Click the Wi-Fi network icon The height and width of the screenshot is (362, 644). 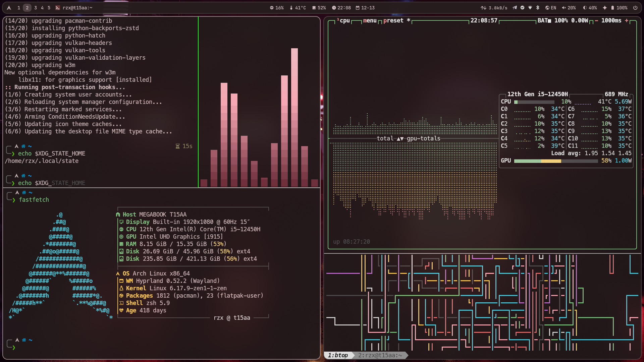530,8
